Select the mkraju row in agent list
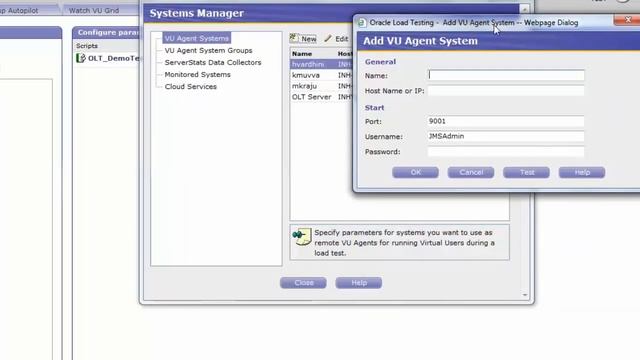This screenshot has height=360, width=640. coord(321,86)
